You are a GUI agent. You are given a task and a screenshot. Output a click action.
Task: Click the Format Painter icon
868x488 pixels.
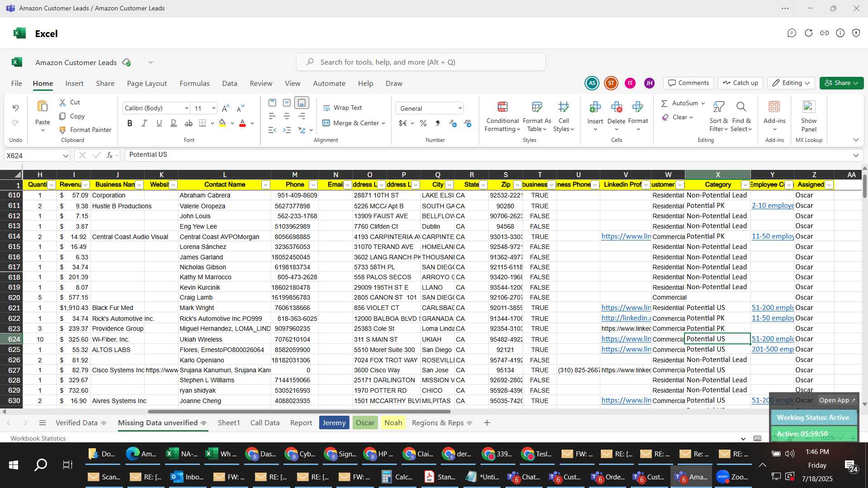click(63, 130)
